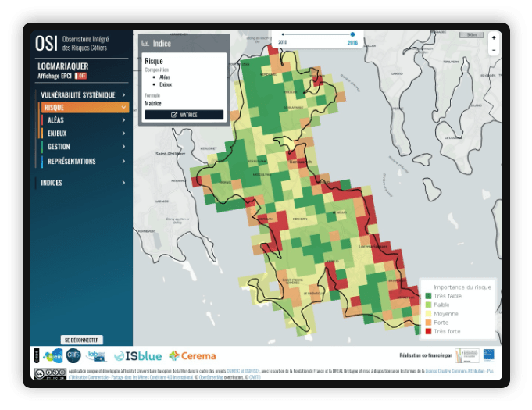Collapse the Risque menu item

[x=123, y=108]
